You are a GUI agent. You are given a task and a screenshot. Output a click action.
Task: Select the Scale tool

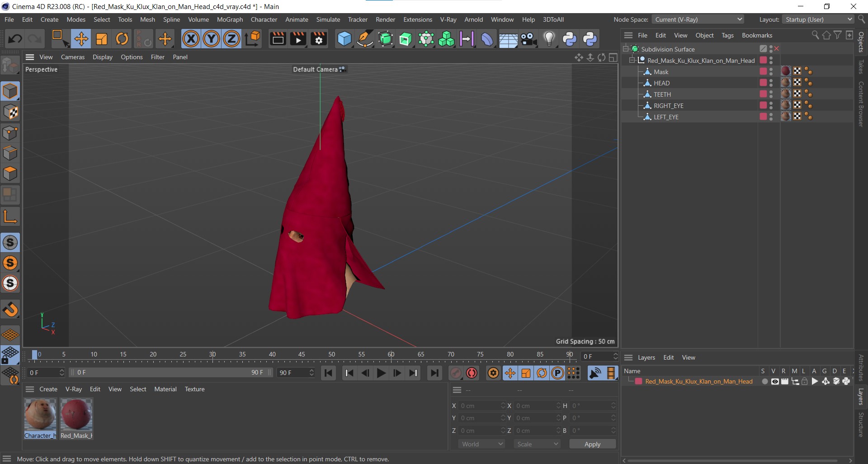click(102, 39)
